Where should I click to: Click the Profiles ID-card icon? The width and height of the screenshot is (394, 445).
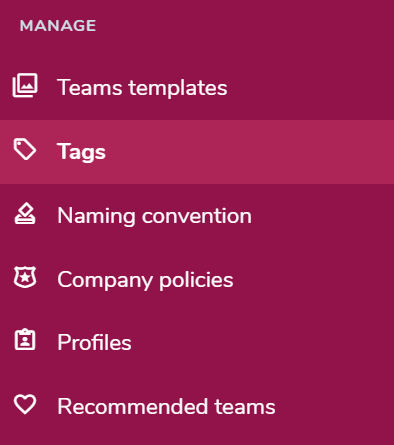tap(25, 340)
